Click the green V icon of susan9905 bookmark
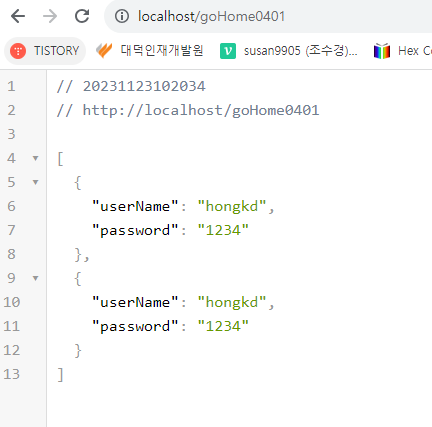 [228, 51]
